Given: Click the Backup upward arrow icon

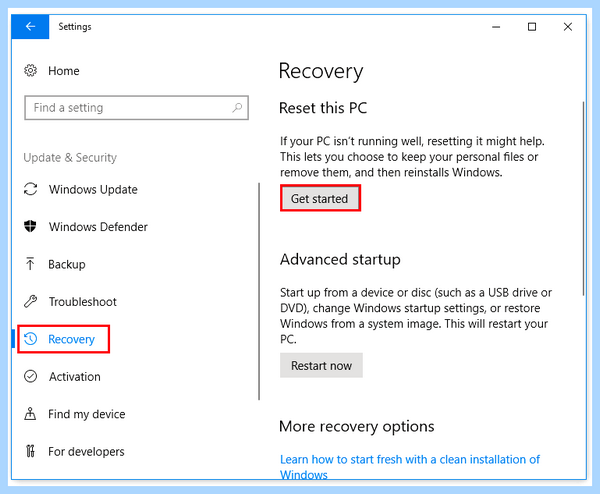Looking at the screenshot, I should click(30, 264).
